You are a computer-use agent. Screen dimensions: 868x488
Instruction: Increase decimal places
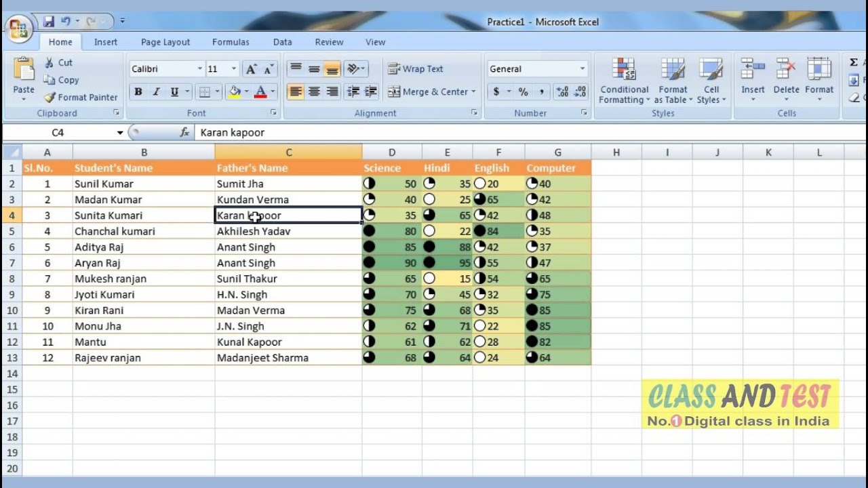[561, 91]
